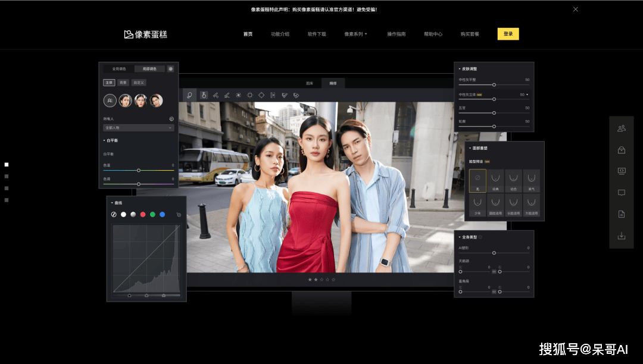Click the download icon in right sidebar

coord(622,236)
